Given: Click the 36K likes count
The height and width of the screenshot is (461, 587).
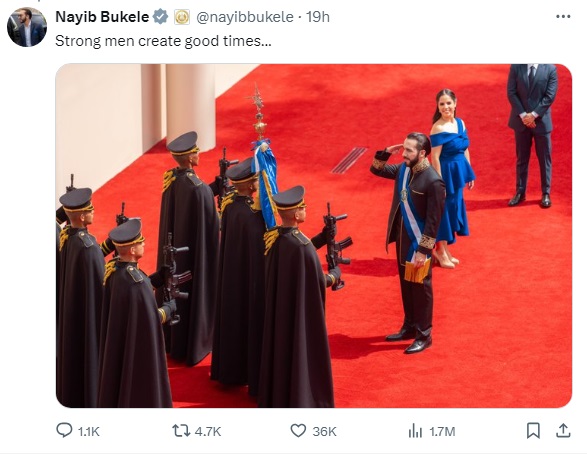Looking at the screenshot, I should click(324, 431).
